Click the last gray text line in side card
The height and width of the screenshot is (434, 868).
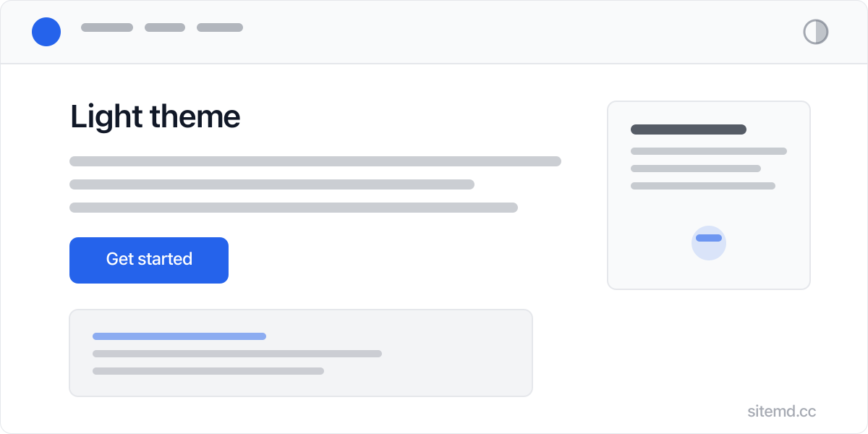(703, 186)
